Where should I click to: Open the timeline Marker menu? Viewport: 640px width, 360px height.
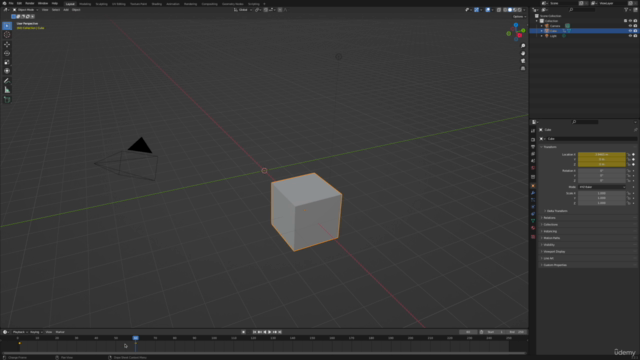60,332
